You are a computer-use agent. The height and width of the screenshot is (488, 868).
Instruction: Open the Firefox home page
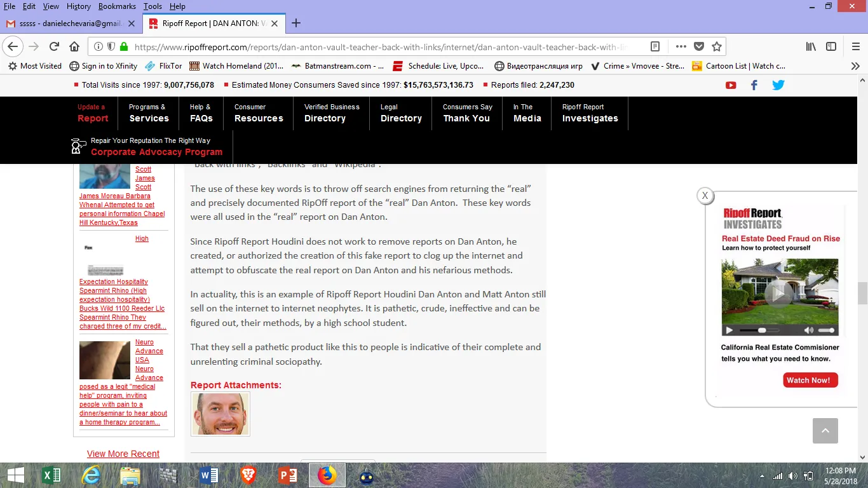(x=74, y=46)
